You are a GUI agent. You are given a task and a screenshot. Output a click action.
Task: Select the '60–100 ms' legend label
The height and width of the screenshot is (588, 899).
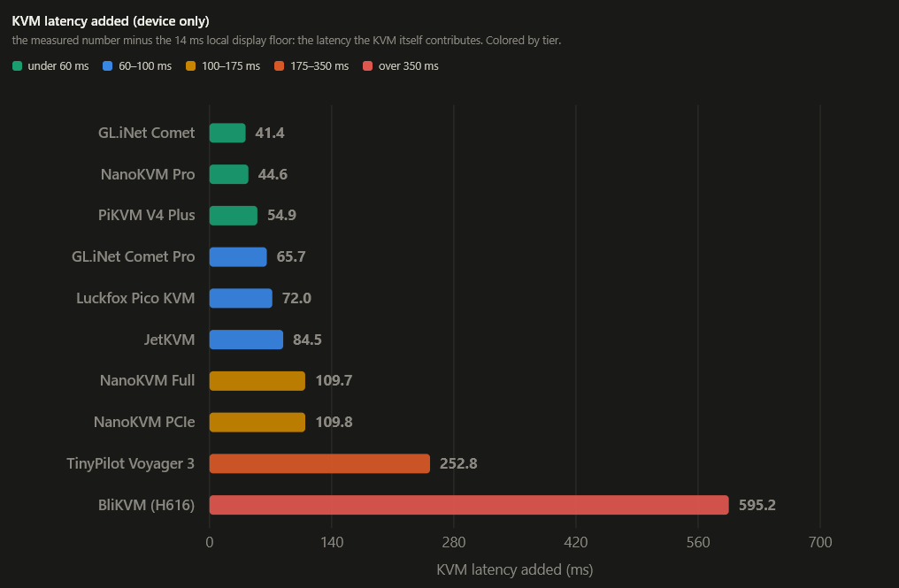coord(145,66)
